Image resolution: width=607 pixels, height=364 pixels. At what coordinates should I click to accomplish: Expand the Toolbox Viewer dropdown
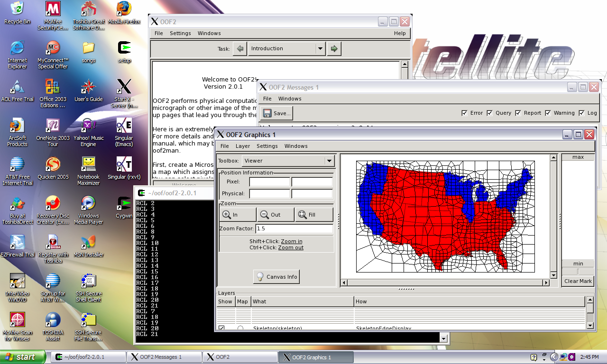coord(329,161)
